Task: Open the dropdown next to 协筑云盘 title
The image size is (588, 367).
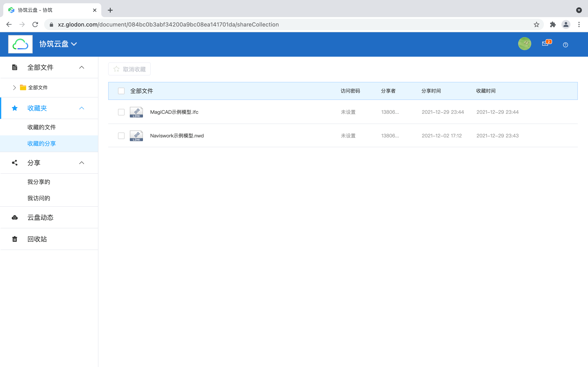Action: 74,44
